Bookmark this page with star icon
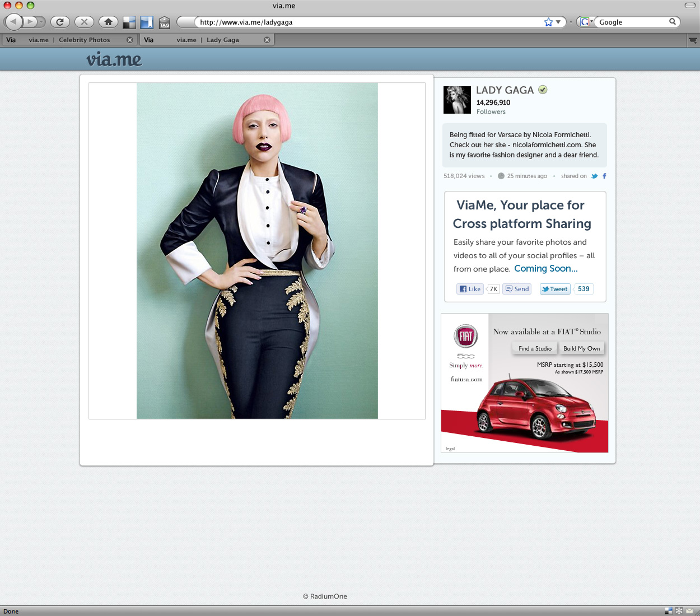This screenshot has height=616, width=700. pyautogui.click(x=548, y=22)
